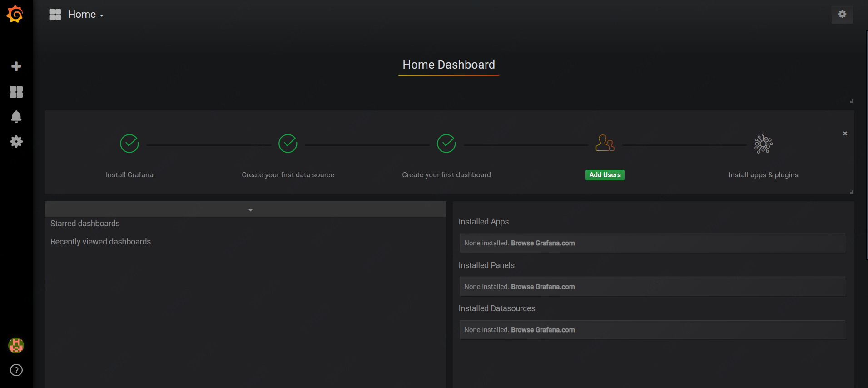Click Create your first data source
The width and height of the screenshot is (868, 388).
pyautogui.click(x=288, y=175)
